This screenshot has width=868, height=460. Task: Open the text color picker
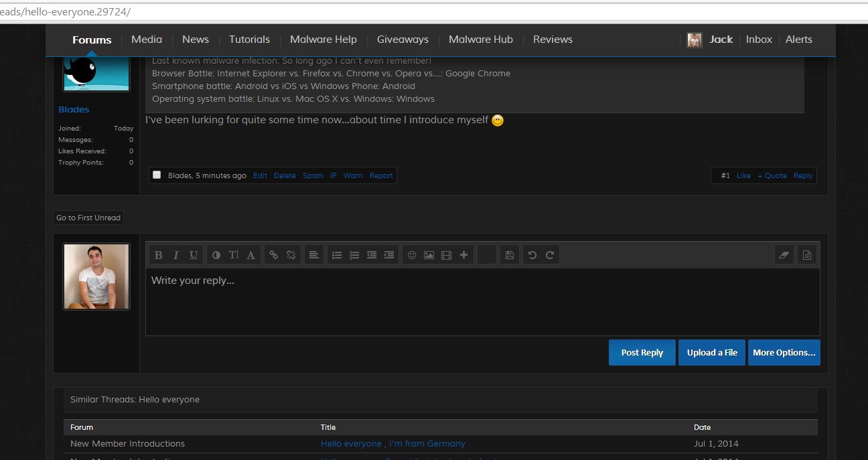tap(216, 255)
